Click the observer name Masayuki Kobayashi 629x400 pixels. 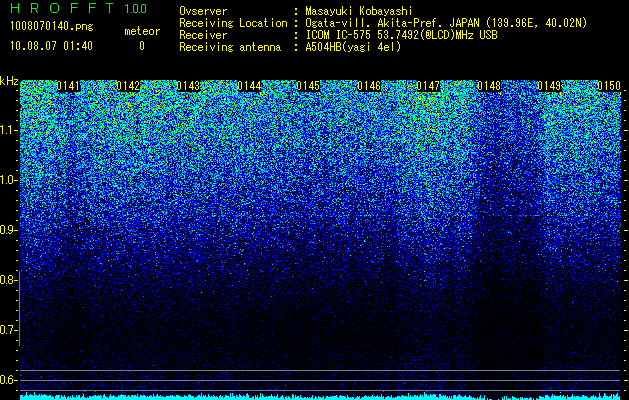pyautogui.click(x=359, y=12)
